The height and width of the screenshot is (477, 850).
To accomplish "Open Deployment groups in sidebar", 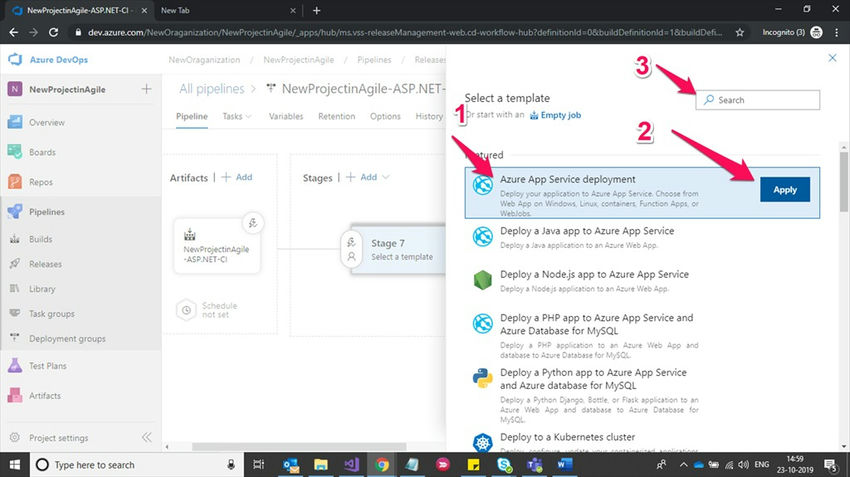I will 67,339.
